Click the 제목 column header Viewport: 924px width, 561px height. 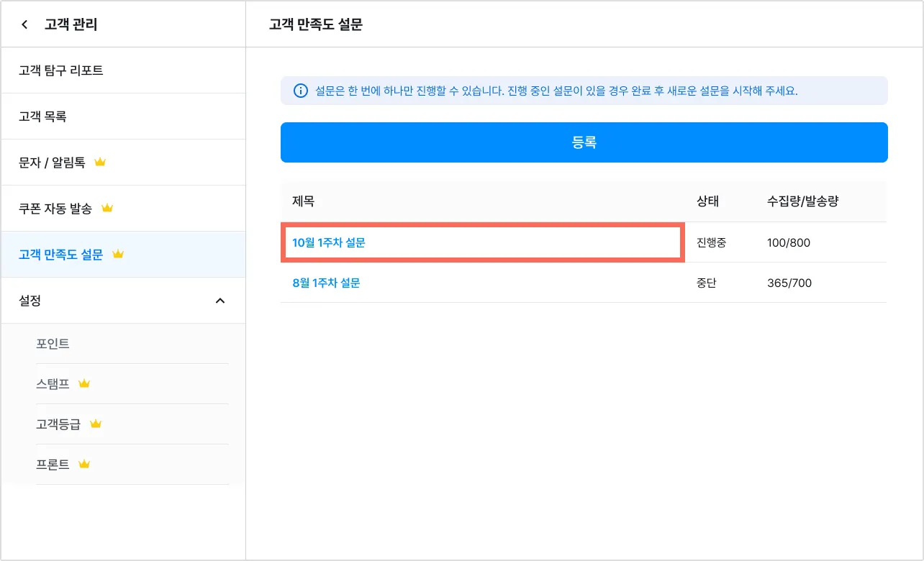pyautogui.click(x=303, y=202)
